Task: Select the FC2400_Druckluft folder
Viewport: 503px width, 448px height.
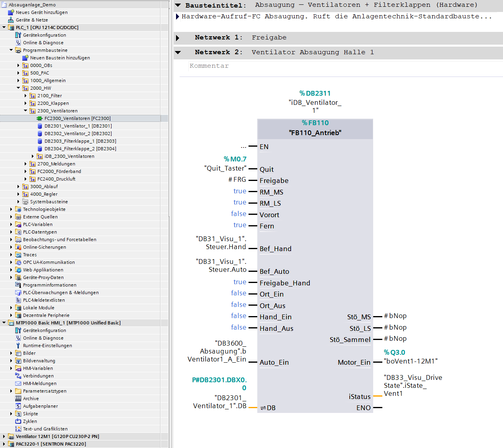Action: pyautogui.click(x=56, y=179)
